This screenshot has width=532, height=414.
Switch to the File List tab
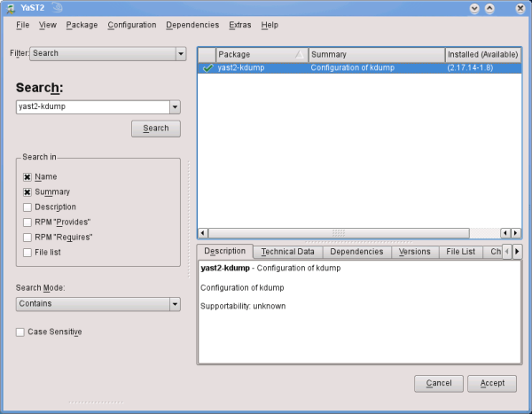tap(460, 252)
